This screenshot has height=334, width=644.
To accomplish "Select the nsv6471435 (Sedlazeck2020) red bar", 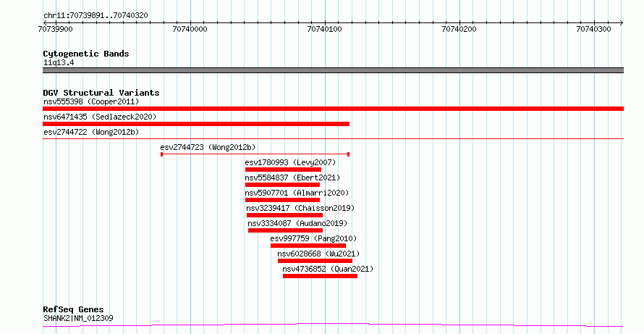I will (x=196, y=124).
